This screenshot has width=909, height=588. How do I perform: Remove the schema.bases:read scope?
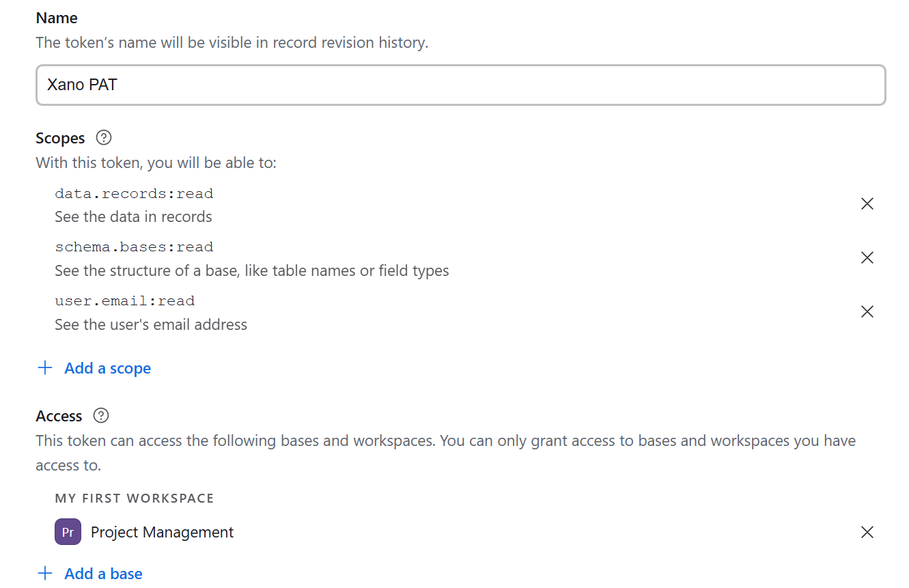click(x=867, y=258)
